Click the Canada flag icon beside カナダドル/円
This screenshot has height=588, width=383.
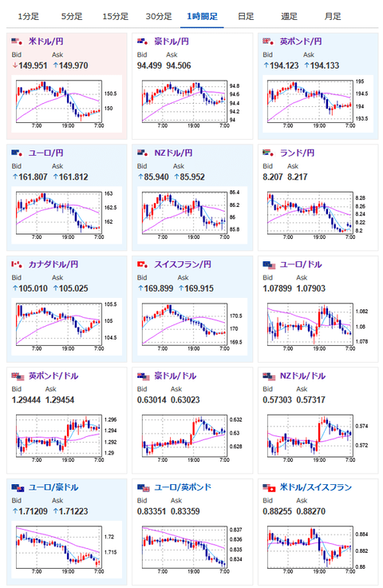[18, 264]
